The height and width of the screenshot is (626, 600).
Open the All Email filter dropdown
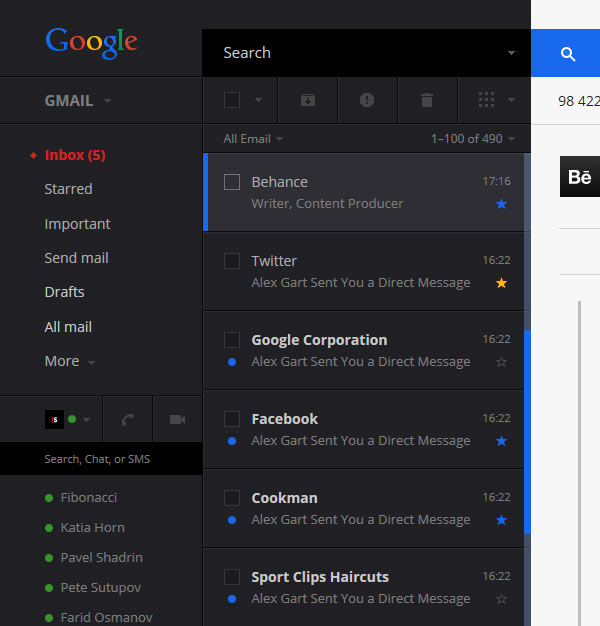(x=253, y=139)
